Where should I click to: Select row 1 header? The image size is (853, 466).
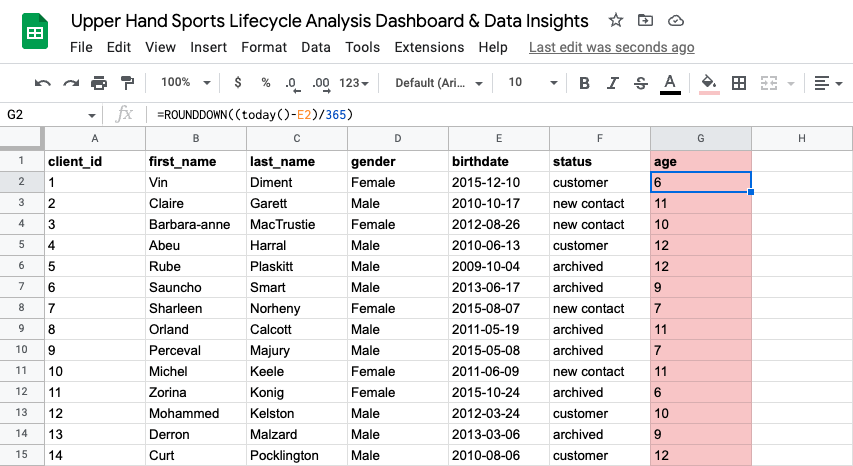pyautogui.click(x=22, y=161)
